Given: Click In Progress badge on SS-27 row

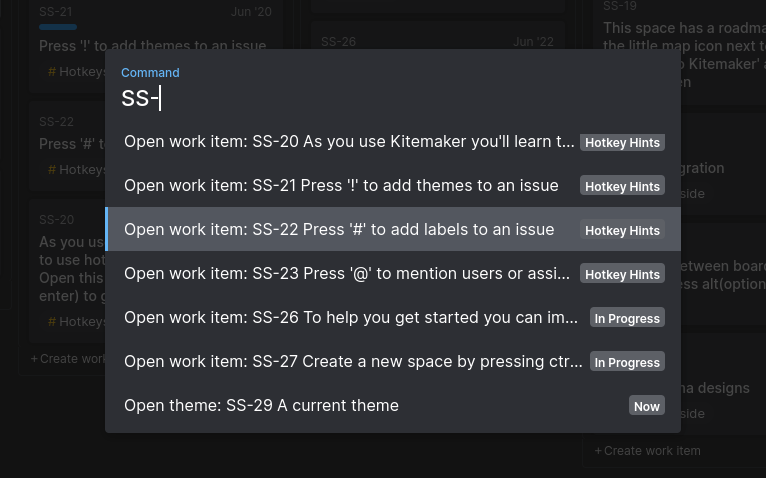Looking at the screenshot, I should point(627,362).
